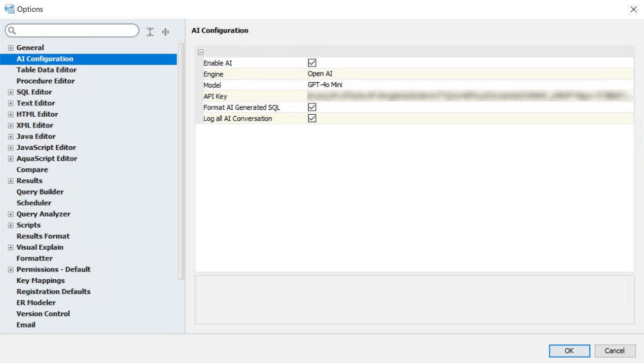Toggle Log all AI Conversation checkbox
This screenshot has width=644, height=363.
click(312, 118)
